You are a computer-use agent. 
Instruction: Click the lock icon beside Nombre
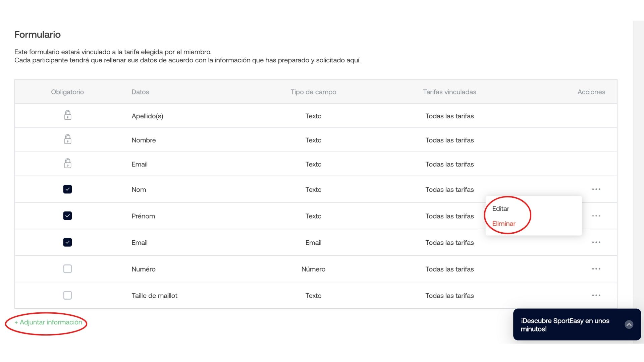pos(67,139)
